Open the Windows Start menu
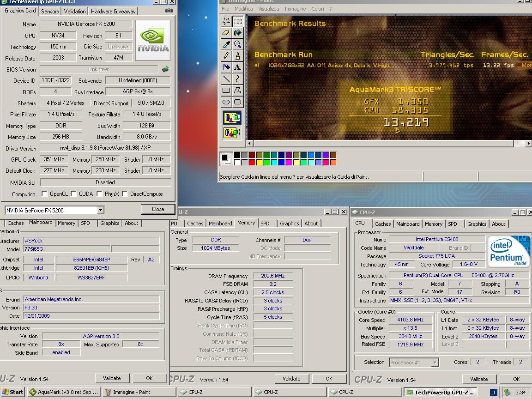The width and height of the screenshot is (532, 399). pos(12,392)
